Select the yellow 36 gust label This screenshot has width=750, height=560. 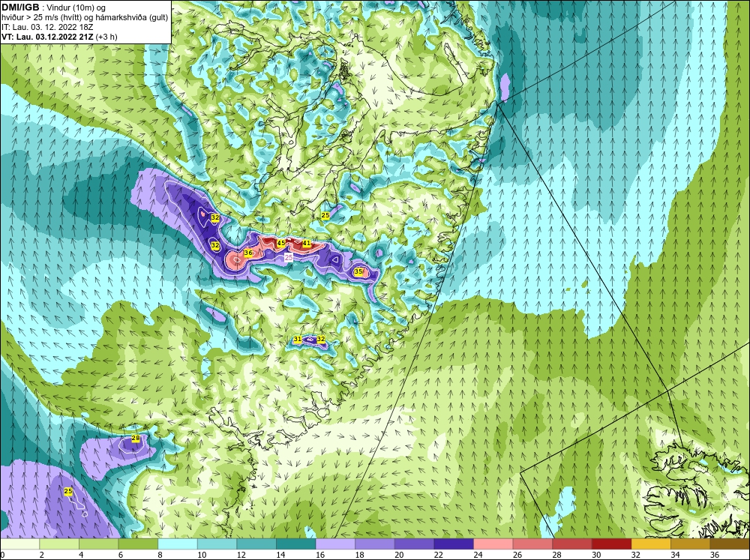tap(247, 253)
